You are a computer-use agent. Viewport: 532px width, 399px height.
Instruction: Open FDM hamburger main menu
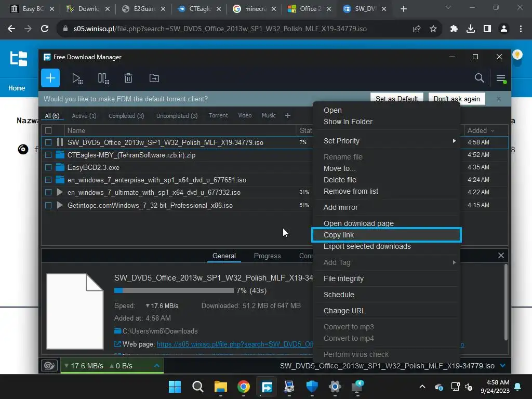coord(501,78)
